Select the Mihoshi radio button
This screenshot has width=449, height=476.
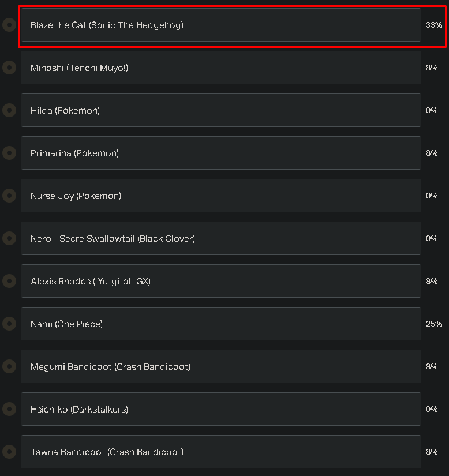9,68
